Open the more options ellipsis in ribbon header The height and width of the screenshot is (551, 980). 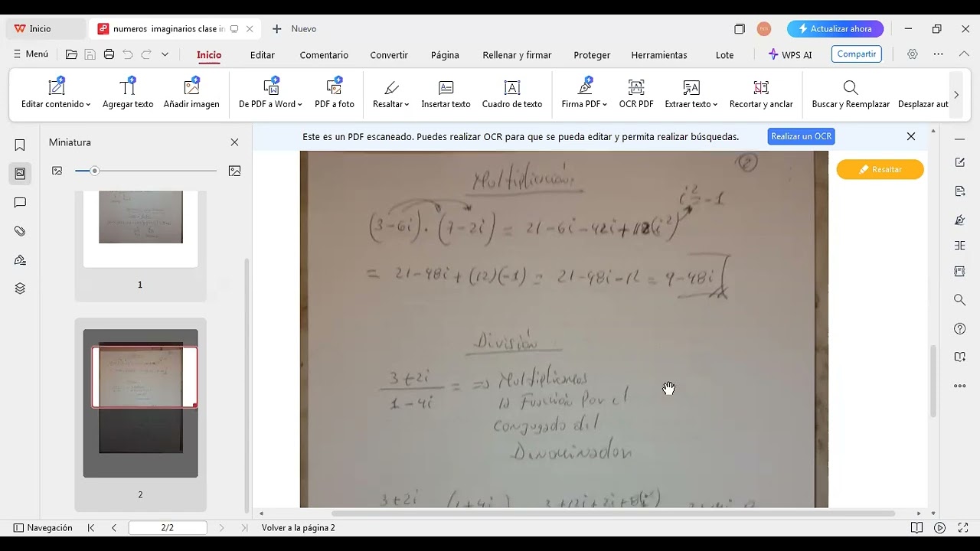[x=939, y=54]
